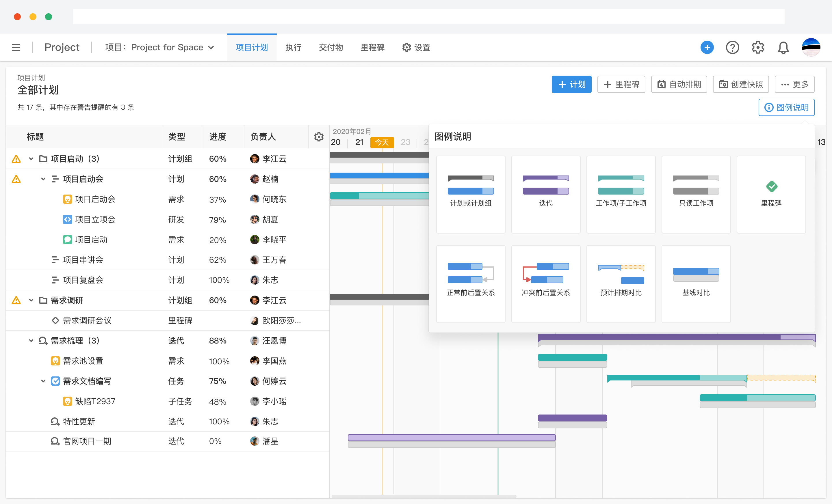Switch to the 交付物 tab
This screenshot has width=832, height=504.
pos(330,47)
